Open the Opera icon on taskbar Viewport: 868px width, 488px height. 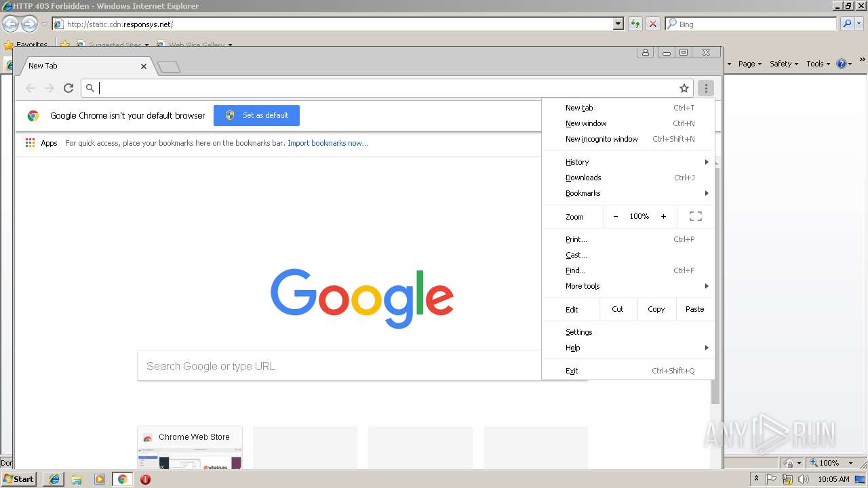tap(145, 479)
